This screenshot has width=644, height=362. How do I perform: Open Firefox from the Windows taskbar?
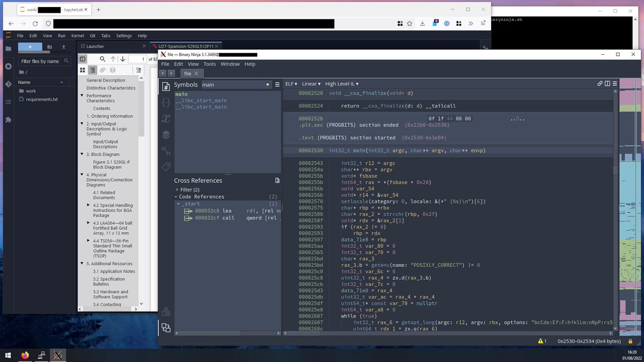pos(25,355)
